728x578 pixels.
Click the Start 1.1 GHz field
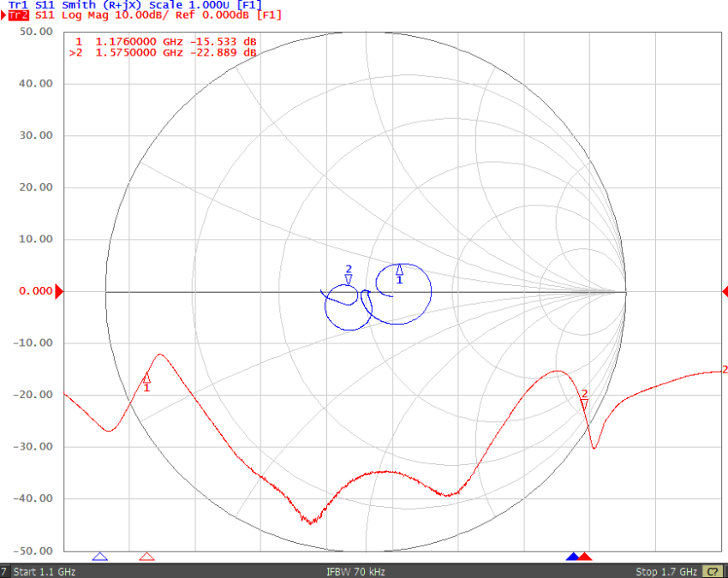(44, 571)
